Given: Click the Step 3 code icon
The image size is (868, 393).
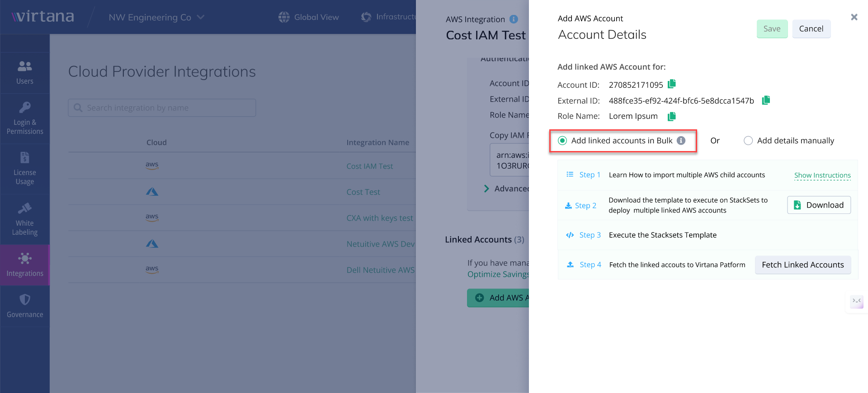Looking at the screenshot, I should (x=570, y=235).
